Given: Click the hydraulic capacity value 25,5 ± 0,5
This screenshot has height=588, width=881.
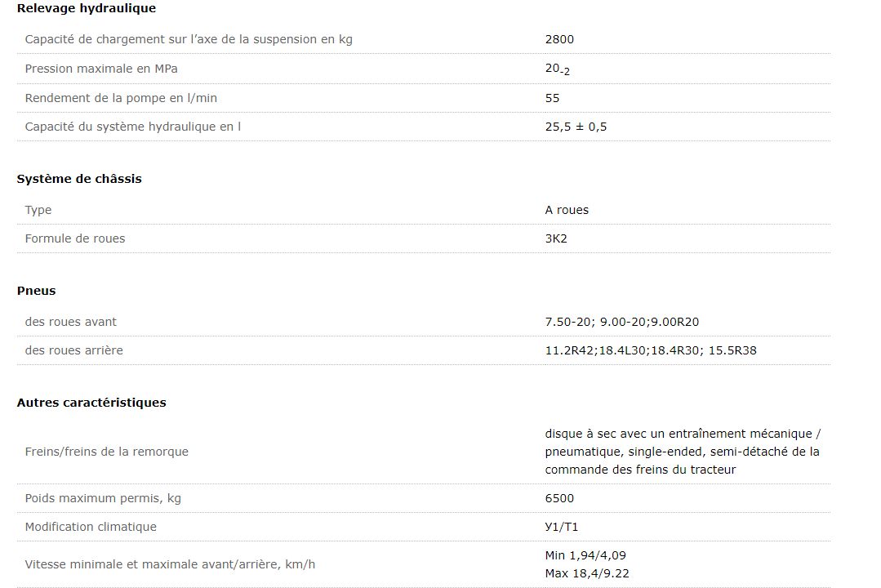Looking at the screenshot, I should click(x=576, y=127).
